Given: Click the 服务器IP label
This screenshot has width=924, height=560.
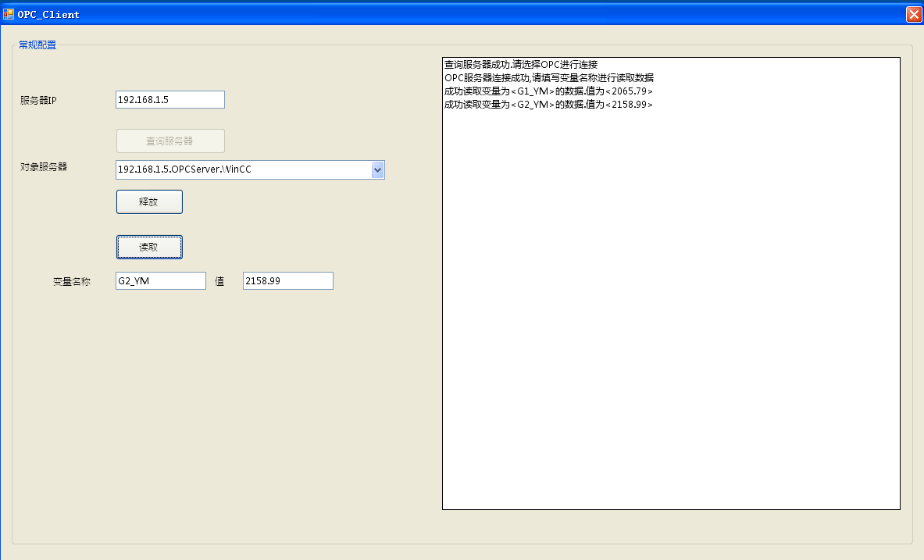Looking at the screenshot, I should click(x=38, y=100).
